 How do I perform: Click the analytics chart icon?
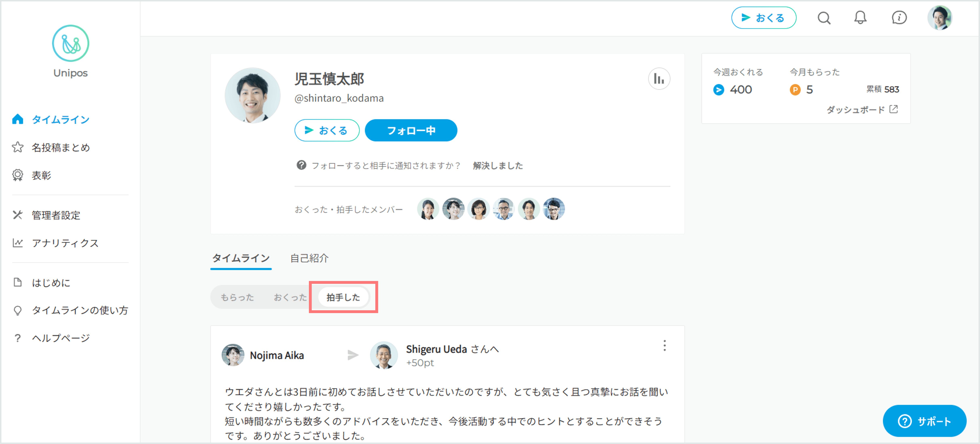[x=18, y=242]
